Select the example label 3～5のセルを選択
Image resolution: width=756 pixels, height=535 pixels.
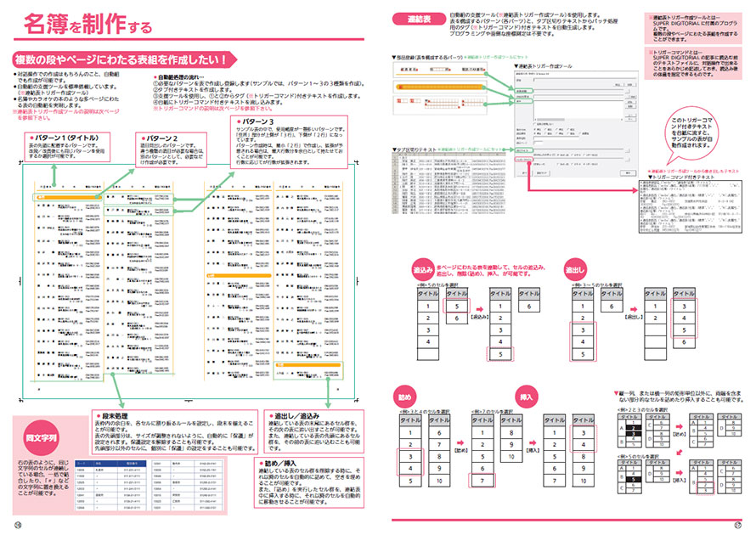coord(596,285)
